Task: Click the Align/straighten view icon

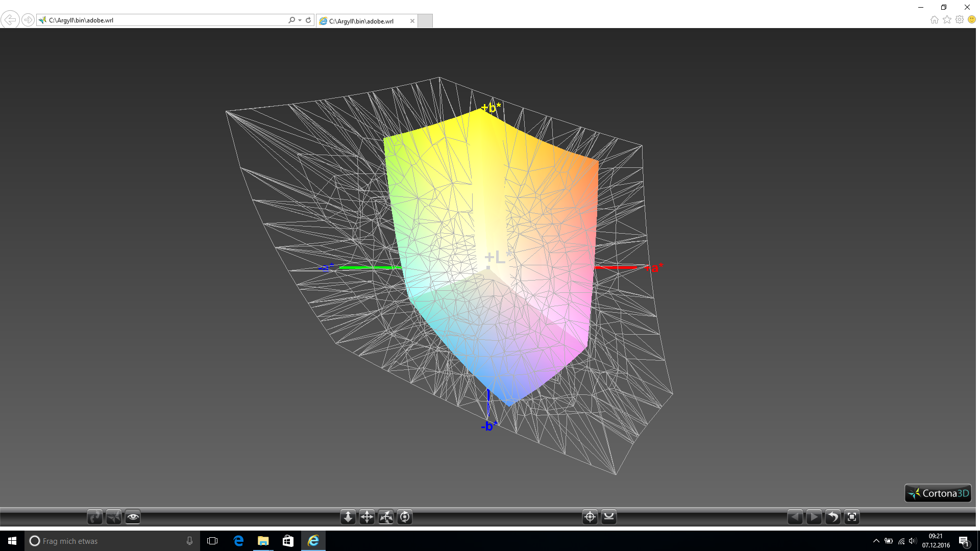Action: [609, 517]
